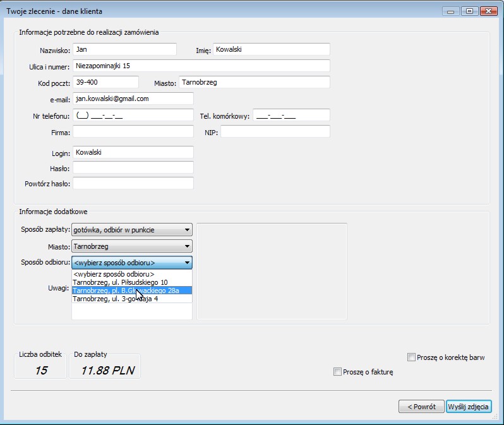This screenshot has height=425, width=504.
Task: Click the Ulica i numer field
Action: pos(201,66)
